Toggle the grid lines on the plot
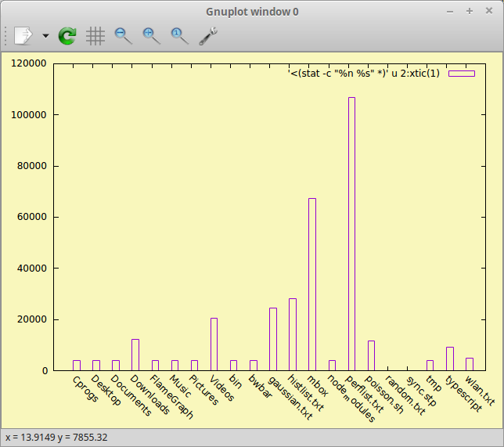The width and height of the screenshot is (504, 447). coord(95,35)
